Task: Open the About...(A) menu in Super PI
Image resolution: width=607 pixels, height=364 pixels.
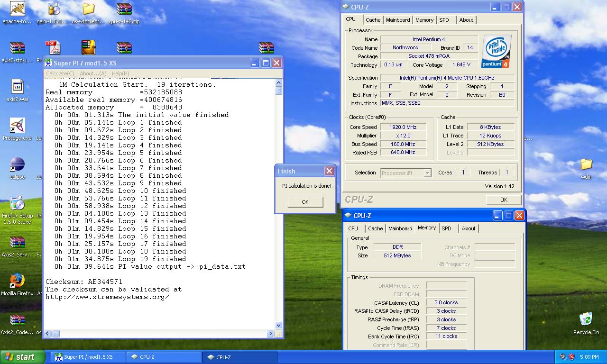Action: (93, 73)
